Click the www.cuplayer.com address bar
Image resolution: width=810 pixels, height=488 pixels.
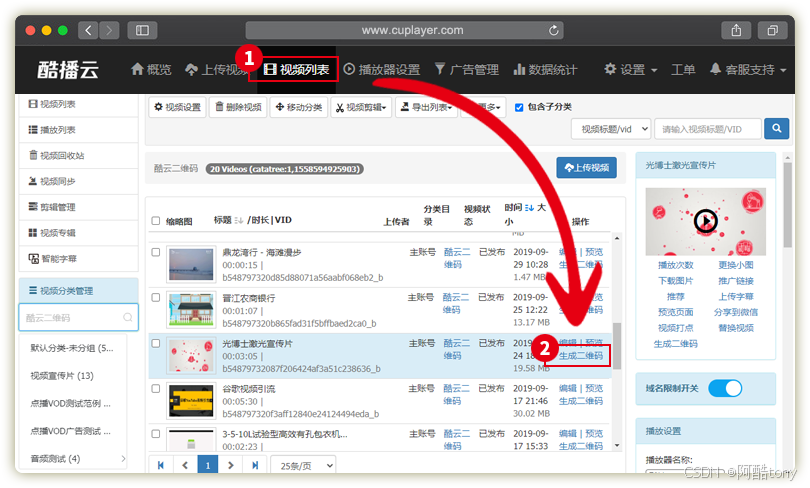(x=404, y=30)
